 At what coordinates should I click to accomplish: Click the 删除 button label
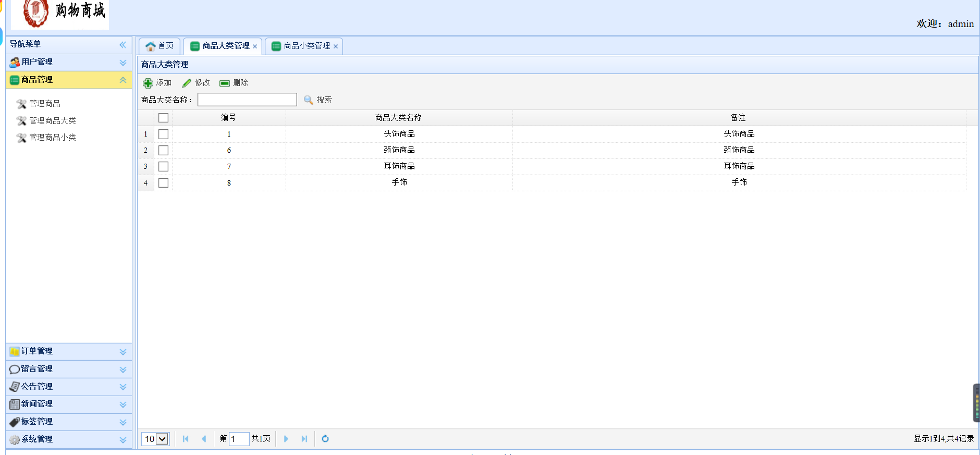240,83
